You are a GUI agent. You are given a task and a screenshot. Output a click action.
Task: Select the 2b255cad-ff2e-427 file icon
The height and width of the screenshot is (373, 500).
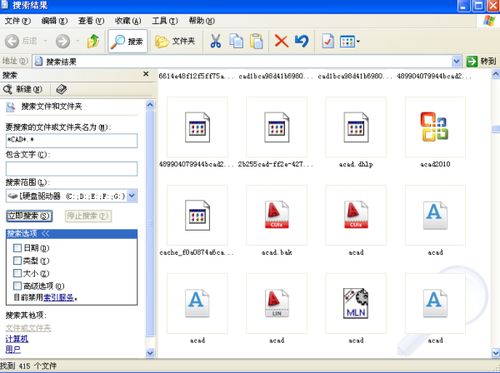(277, 127)
